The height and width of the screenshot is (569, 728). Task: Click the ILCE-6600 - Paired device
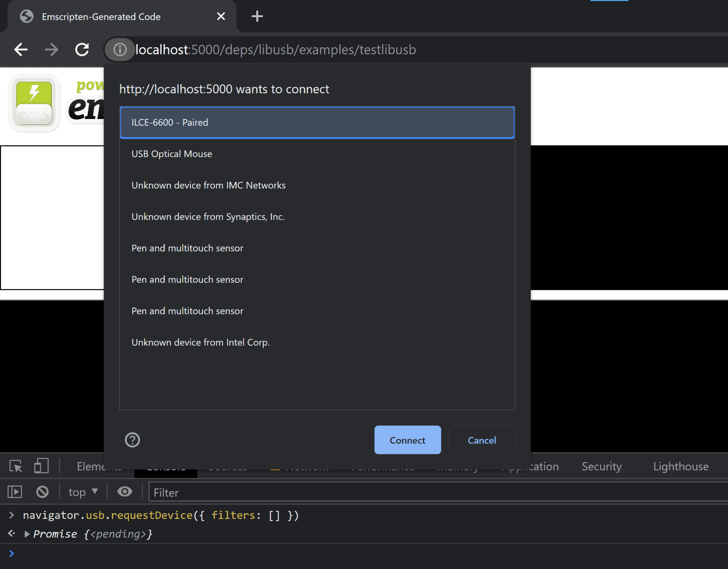point(317,121)
